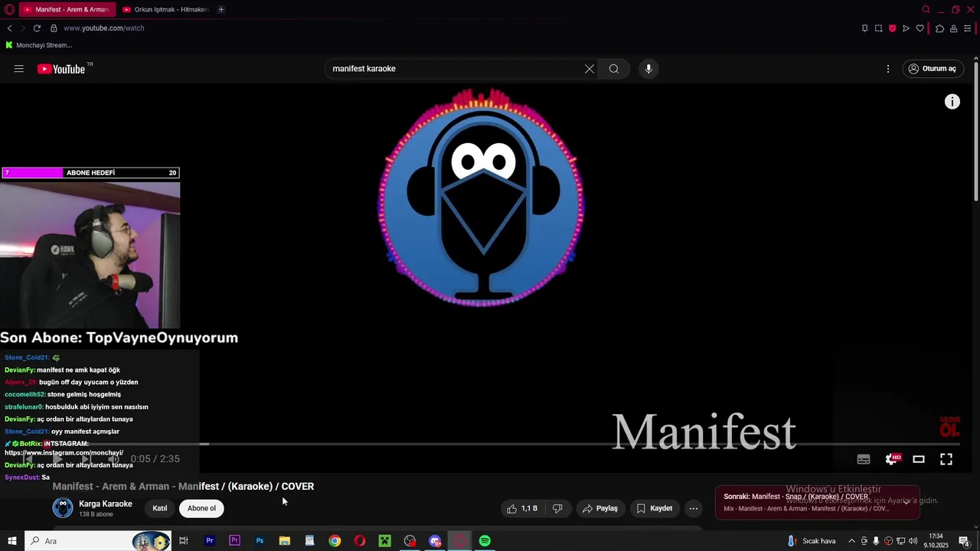Submit search with magnifier button

[614, 69]
